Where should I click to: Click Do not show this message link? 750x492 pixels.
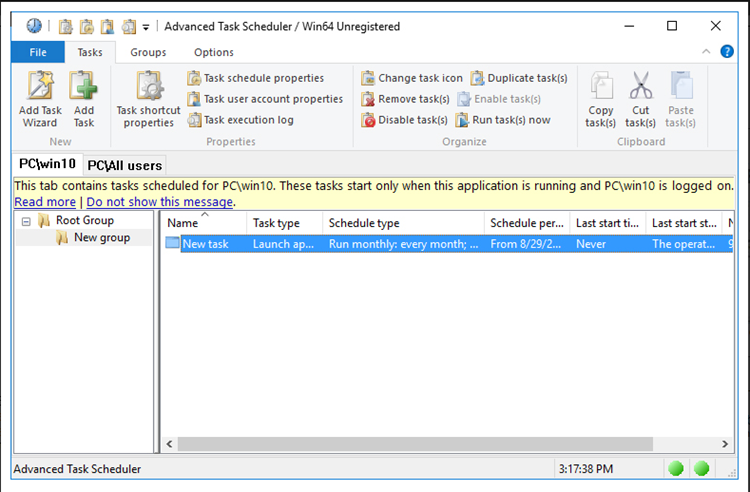[160, 202]
